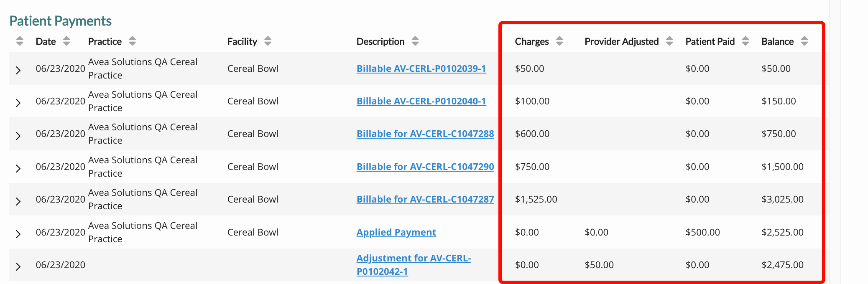This screenshot has height=284, width=868.
Task: Sort by Charges column sort icon
Action: (559, 41)
